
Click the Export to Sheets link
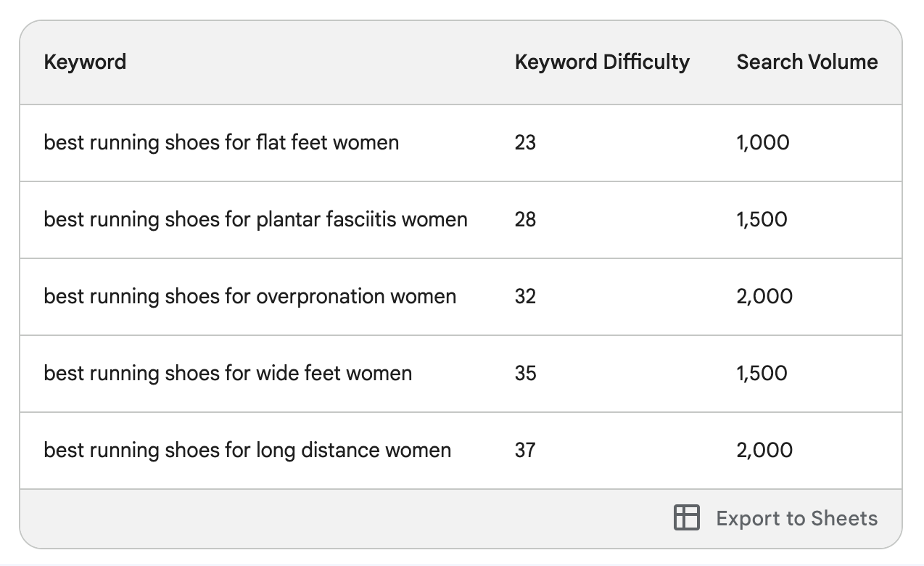[796, 518]
